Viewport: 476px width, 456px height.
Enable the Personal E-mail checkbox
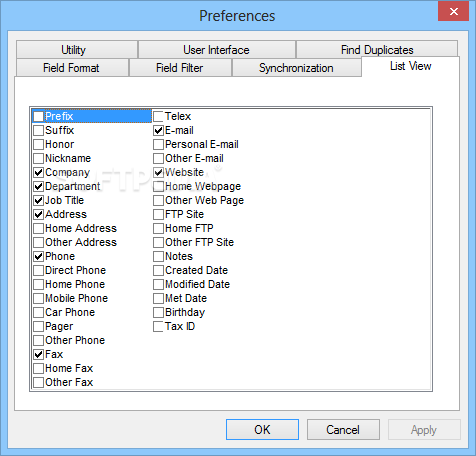tap(158, 144)
